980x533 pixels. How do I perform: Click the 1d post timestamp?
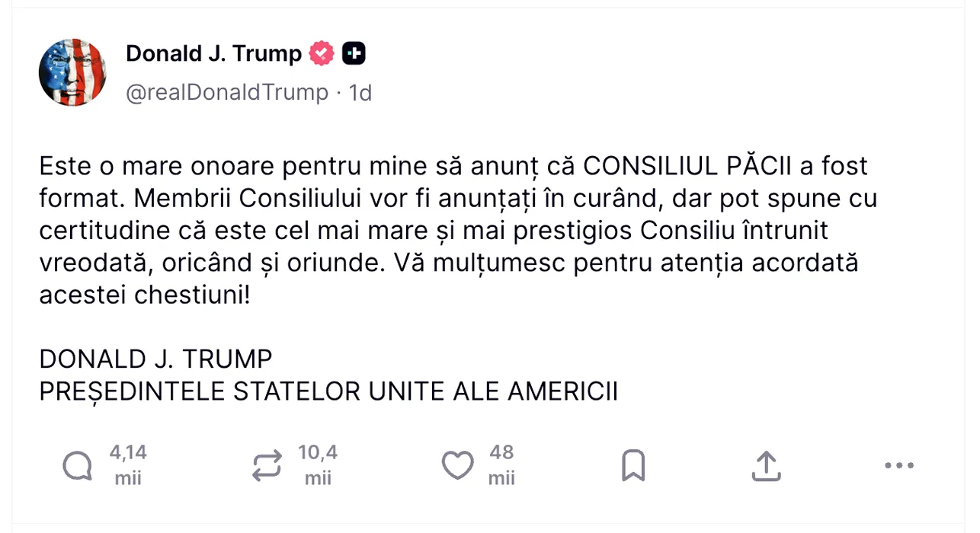[360, 92]
